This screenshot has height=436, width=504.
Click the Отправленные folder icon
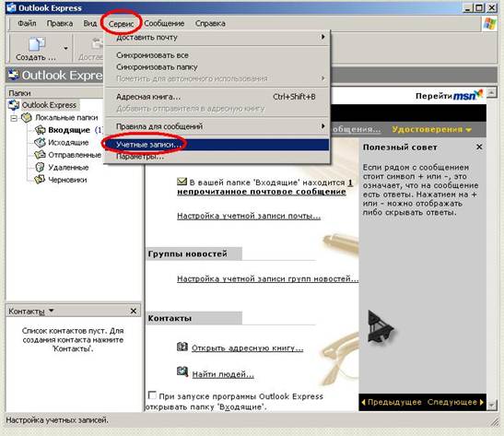click(41, 155)
